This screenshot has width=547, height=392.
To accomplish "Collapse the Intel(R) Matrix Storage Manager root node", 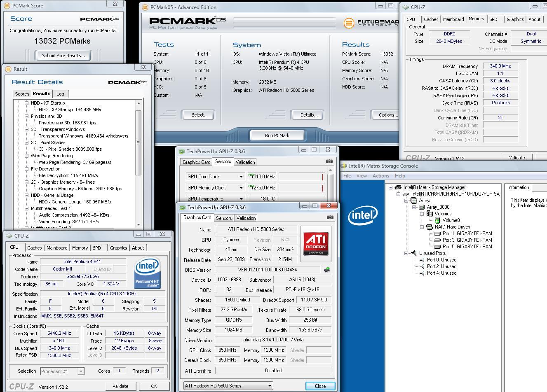I will tap(390, 187).
